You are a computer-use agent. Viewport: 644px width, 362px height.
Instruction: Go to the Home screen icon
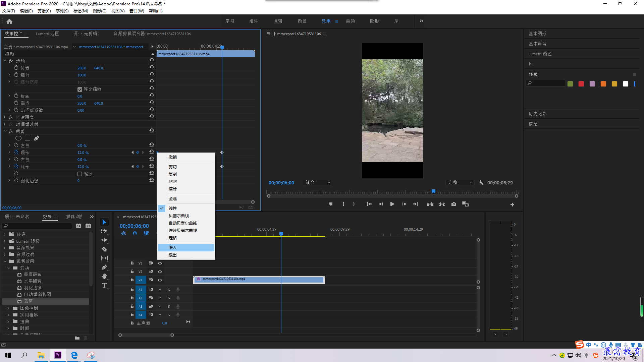[x=9, y=21]
